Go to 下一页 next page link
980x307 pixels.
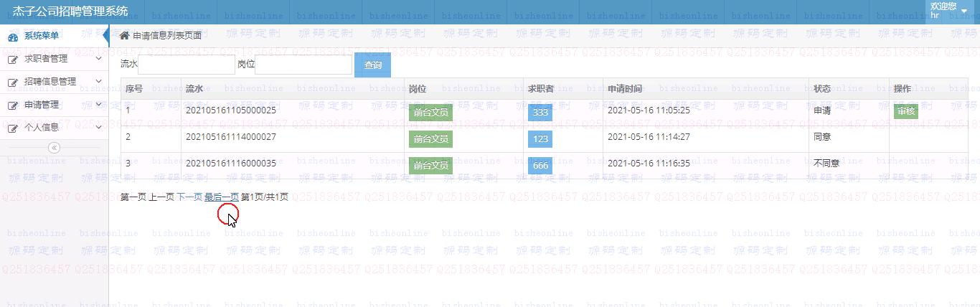click(x=189, y=197)
